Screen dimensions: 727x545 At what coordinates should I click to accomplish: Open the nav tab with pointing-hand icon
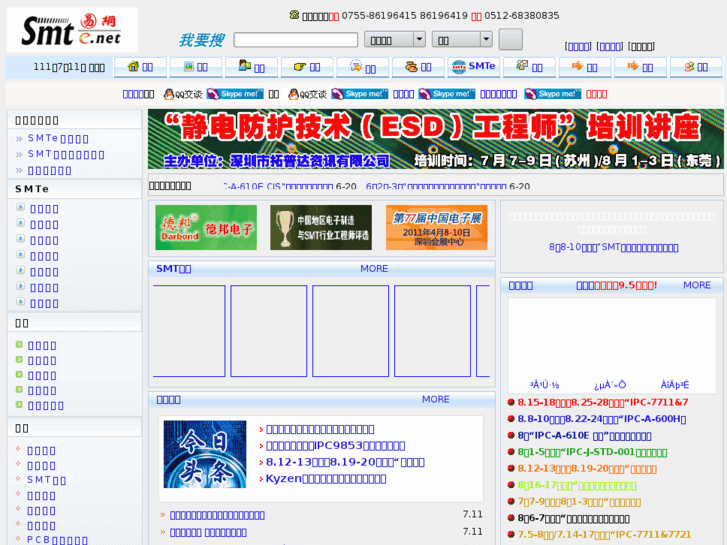click(x=307, y=67)
